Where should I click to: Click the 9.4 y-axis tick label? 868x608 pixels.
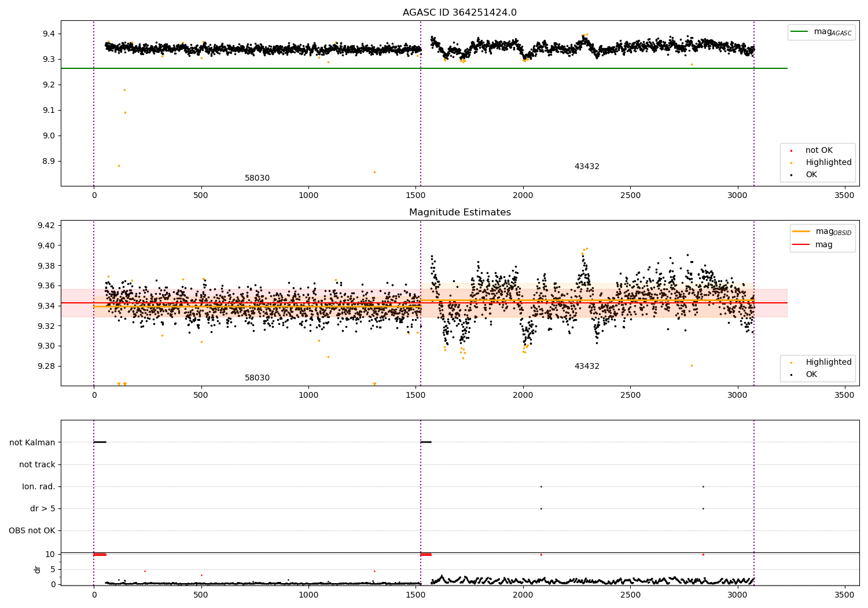tap(49, 34)
